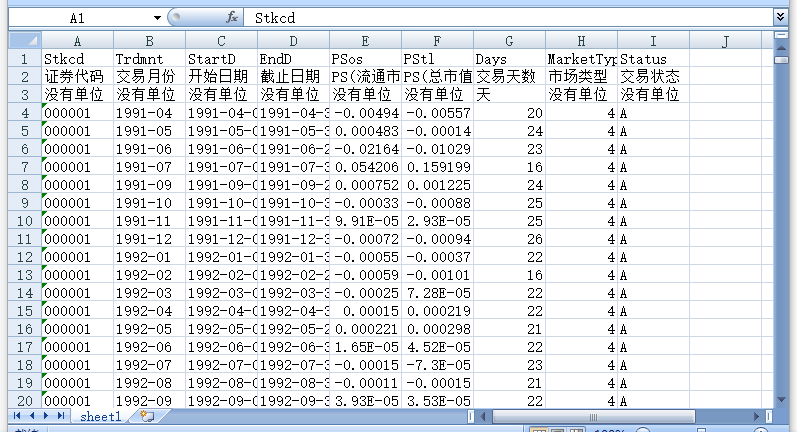
Task: Select the PSos cell
Action: pyautogui.click(x=365, y=59)
